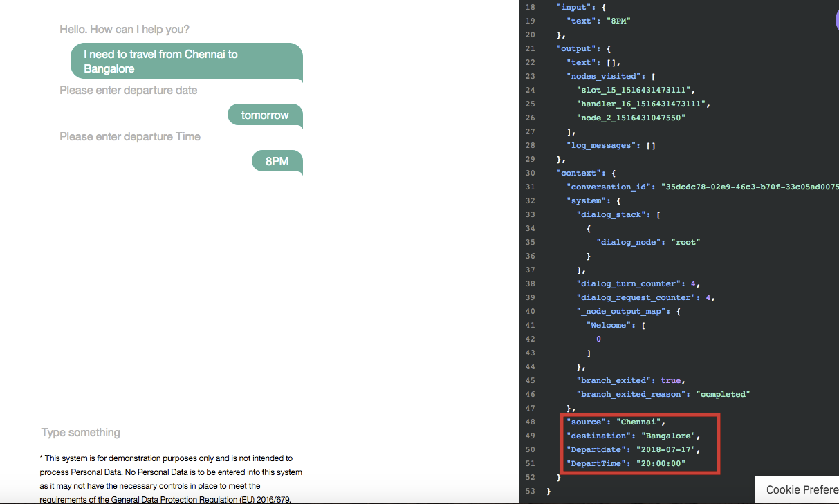Click the "Please enter departure date" prompt
The image size is (839, 504).
tap(129, 91)
